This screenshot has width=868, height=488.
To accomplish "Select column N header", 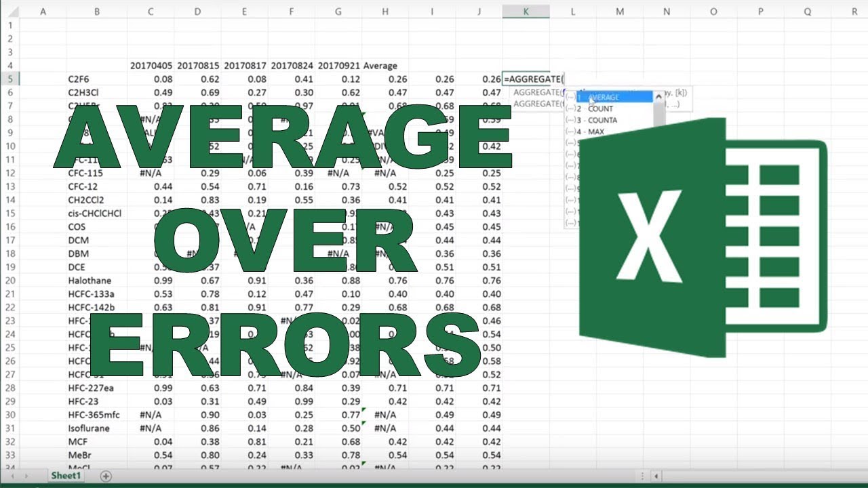I will click(667, 12).
